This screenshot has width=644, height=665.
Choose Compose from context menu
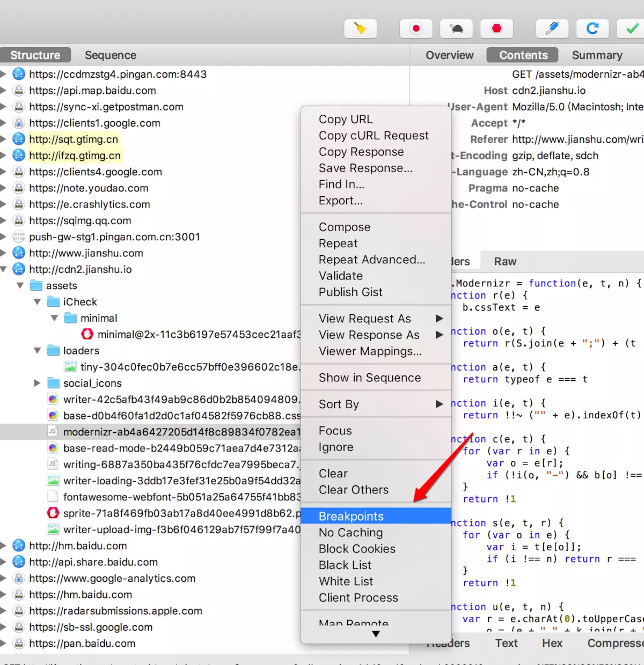point(376,227)
